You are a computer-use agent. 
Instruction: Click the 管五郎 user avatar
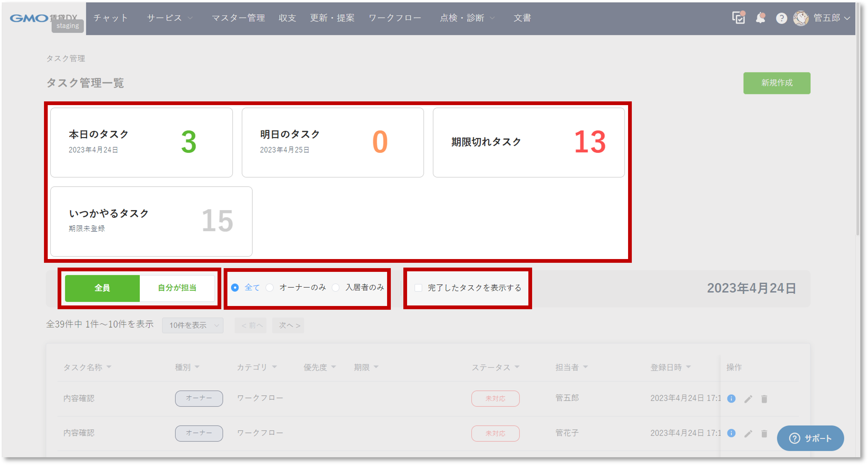(x=801, y=18)
